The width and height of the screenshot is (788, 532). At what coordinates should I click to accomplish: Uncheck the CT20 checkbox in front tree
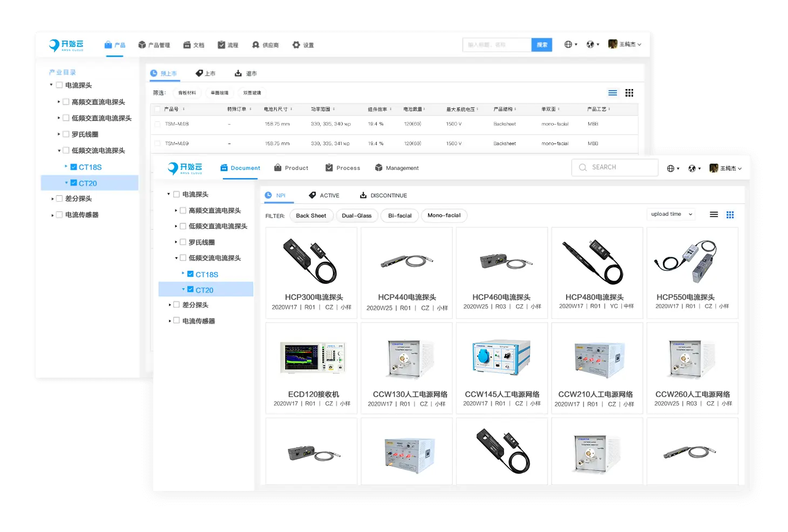pos(190,290)
